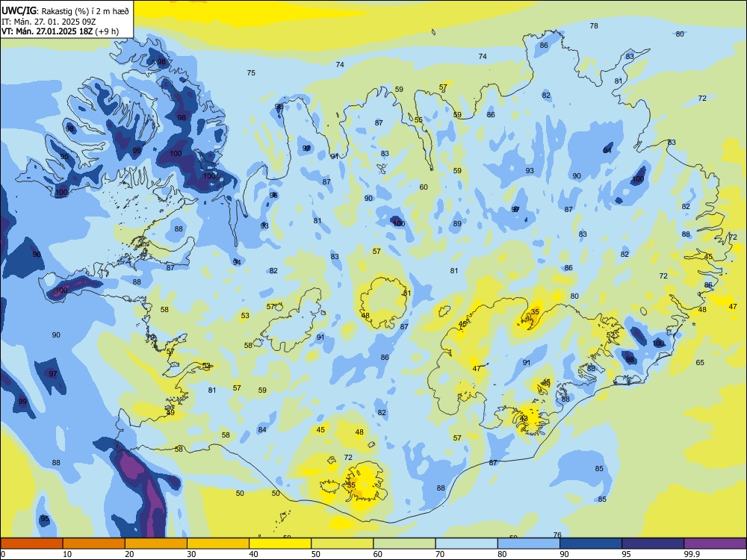Select the 30–40 amber legend block
The height and width of the screenshot is (560, 747).
[x=218, y=544]
